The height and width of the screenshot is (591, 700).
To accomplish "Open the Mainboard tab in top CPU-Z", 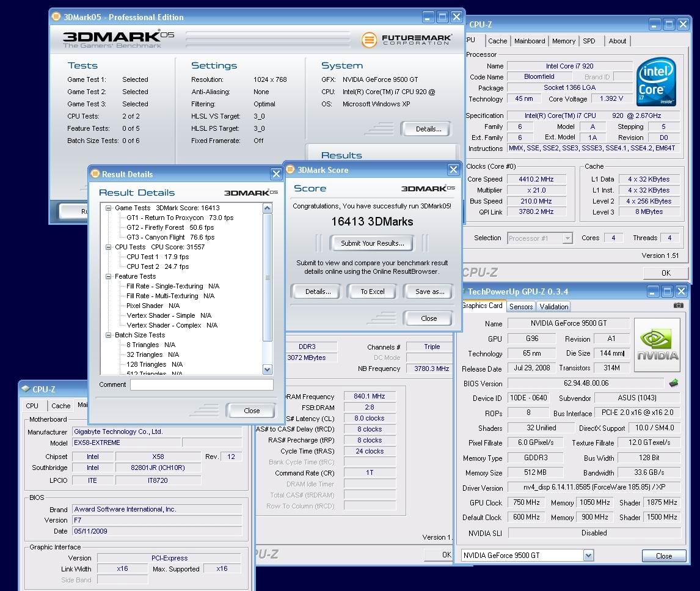I will click(x=530, y=41).
